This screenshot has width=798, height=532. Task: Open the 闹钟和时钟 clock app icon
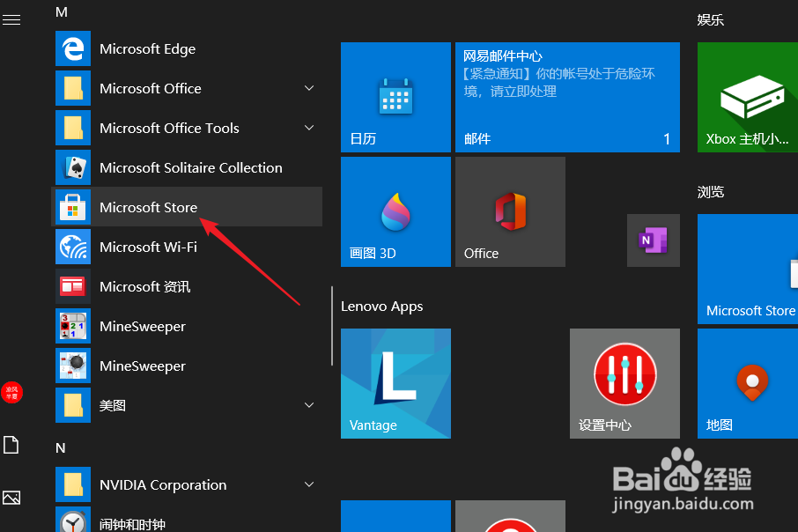point(73,520)
